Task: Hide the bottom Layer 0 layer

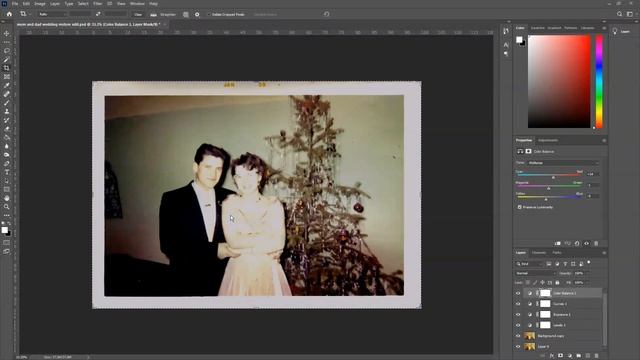Action: point(518,346)
